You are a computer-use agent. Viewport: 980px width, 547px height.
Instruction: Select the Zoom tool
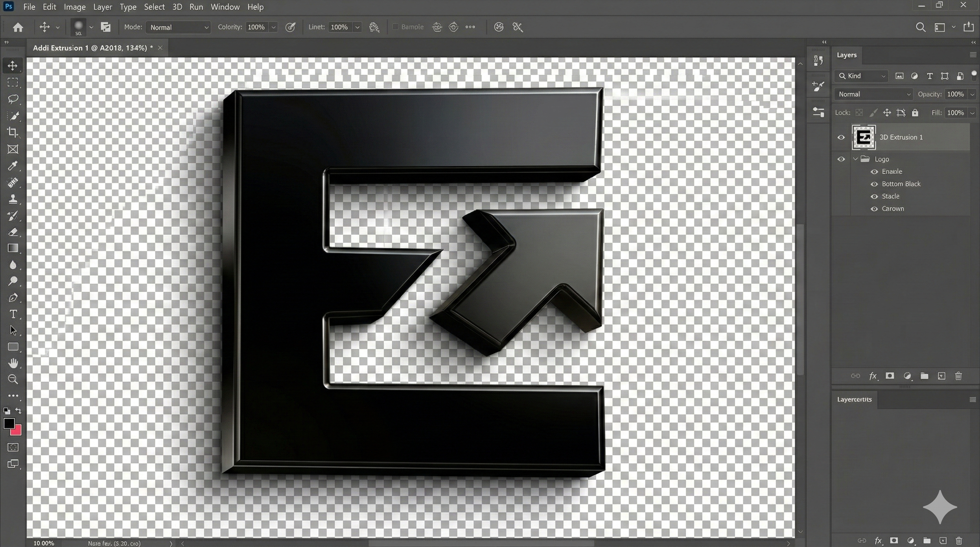pos(13,379)
